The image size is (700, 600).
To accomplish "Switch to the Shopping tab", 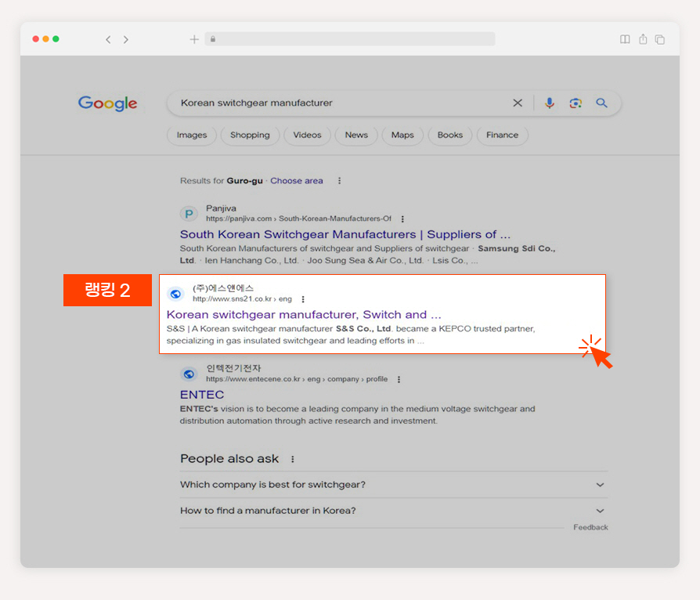I will pos(250,135).
